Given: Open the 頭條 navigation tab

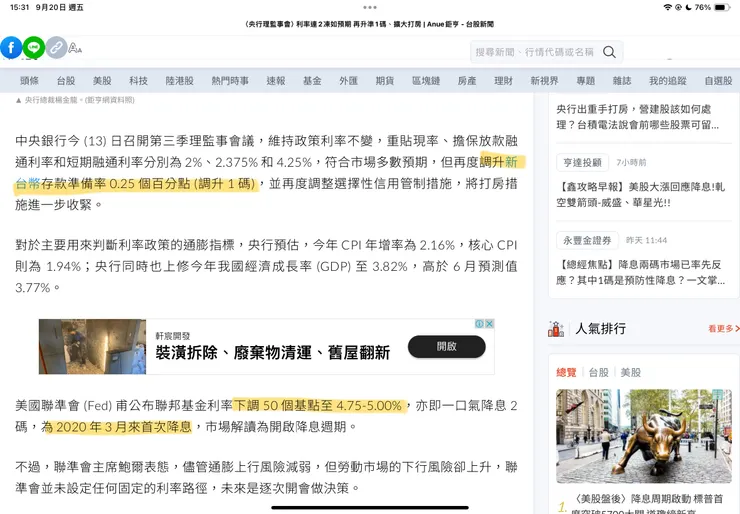Looking at the screenshot, I should coord(29,81).
